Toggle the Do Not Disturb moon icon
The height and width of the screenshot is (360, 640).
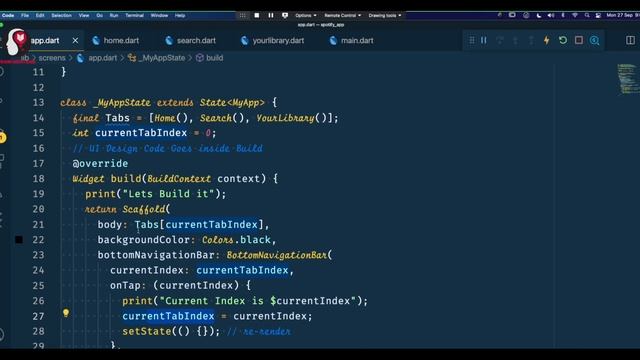coord(539,15)
